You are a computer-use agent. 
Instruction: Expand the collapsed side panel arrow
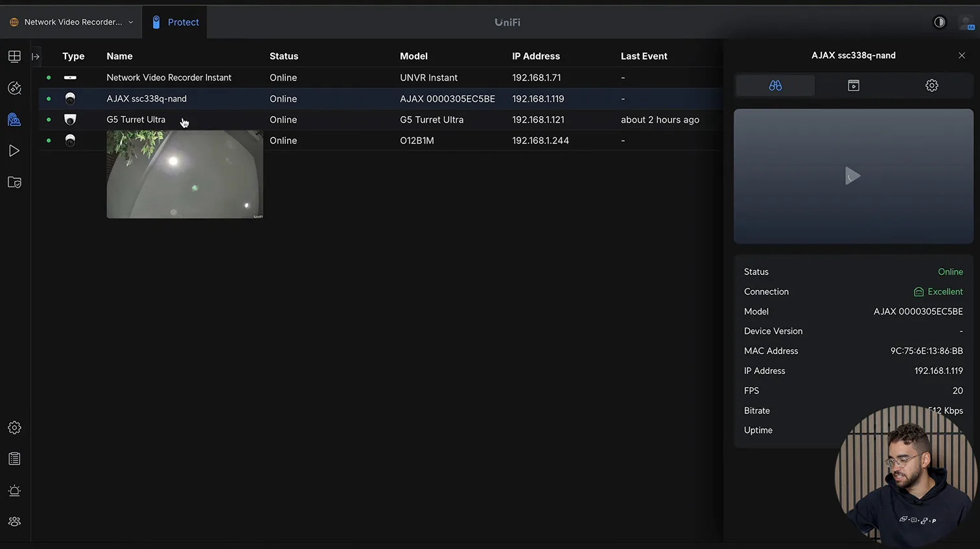coord(36,56)
